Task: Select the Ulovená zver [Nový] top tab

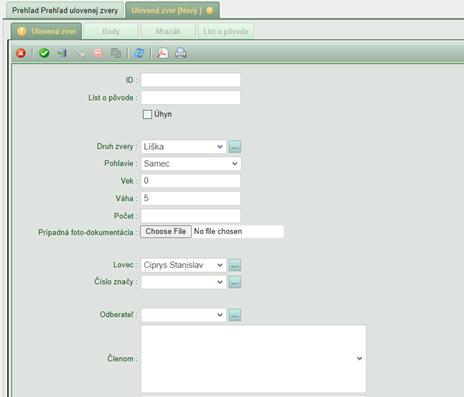Action: [172, 10]
